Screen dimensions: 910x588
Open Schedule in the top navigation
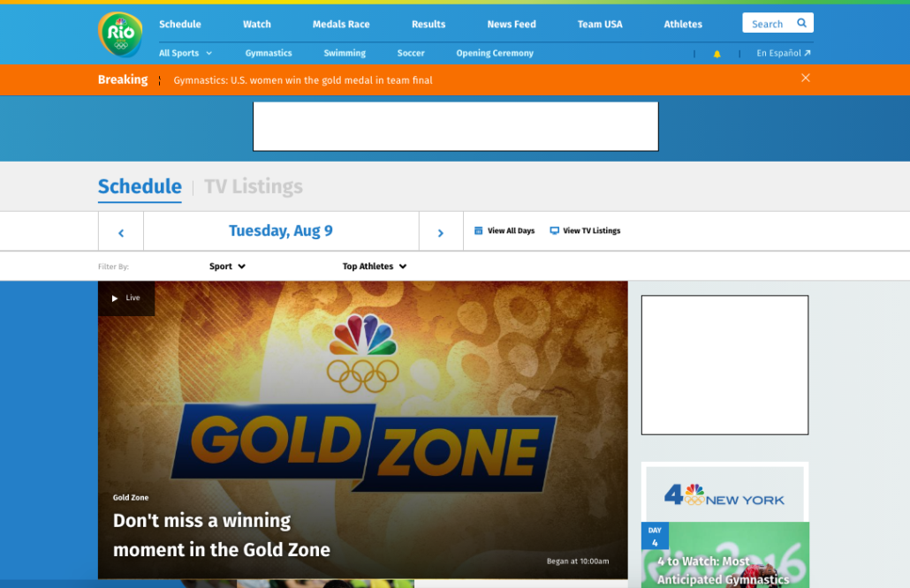[x=180, y=25]
